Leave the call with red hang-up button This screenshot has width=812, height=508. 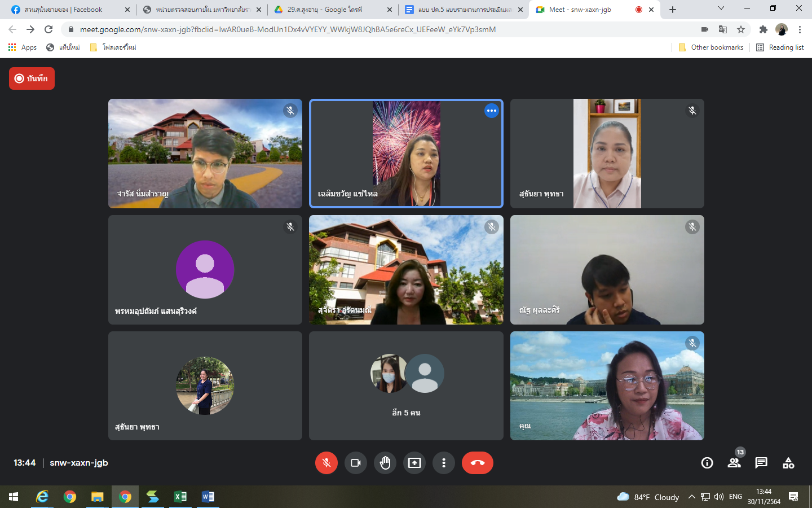tap(477, 463)
